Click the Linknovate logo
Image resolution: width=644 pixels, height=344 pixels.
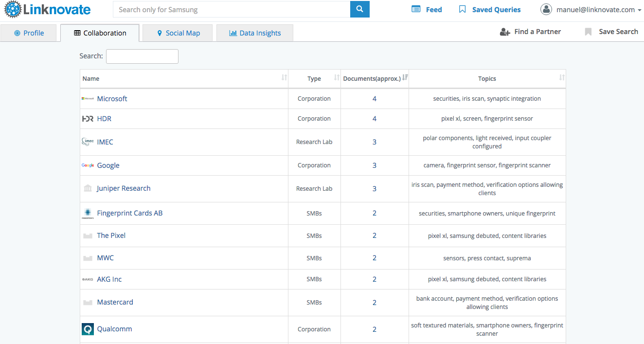point(48,10)
